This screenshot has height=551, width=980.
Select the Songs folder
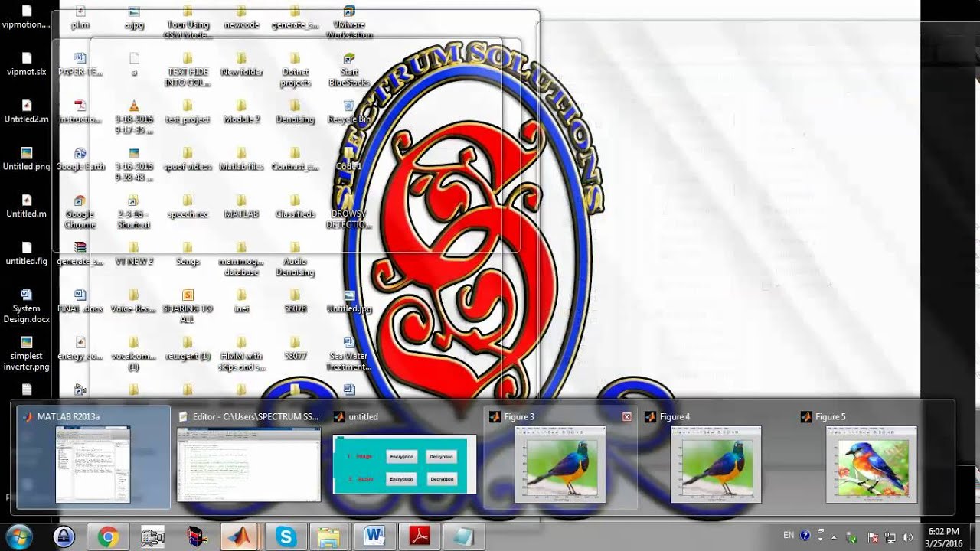point(188,253)
